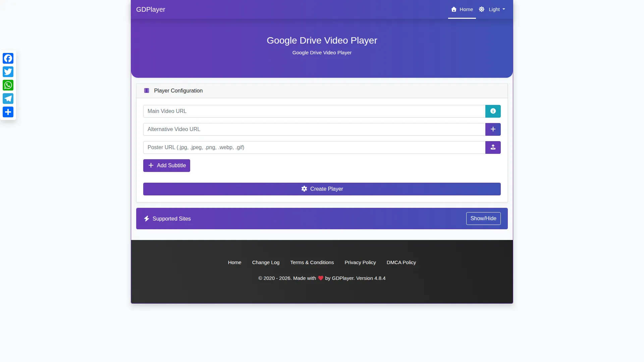Focus the Alternative Video URL field
The width and height of the screenshot is (644, 362).
click(314, 129)
